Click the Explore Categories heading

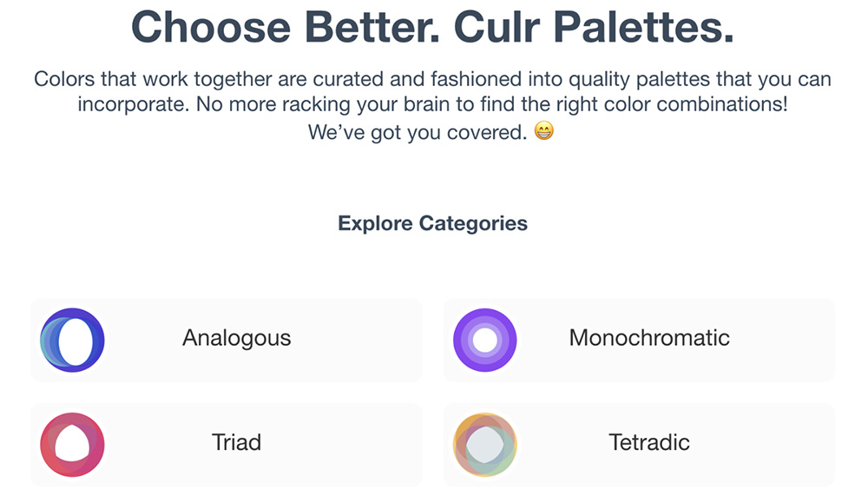coord(433,223)
